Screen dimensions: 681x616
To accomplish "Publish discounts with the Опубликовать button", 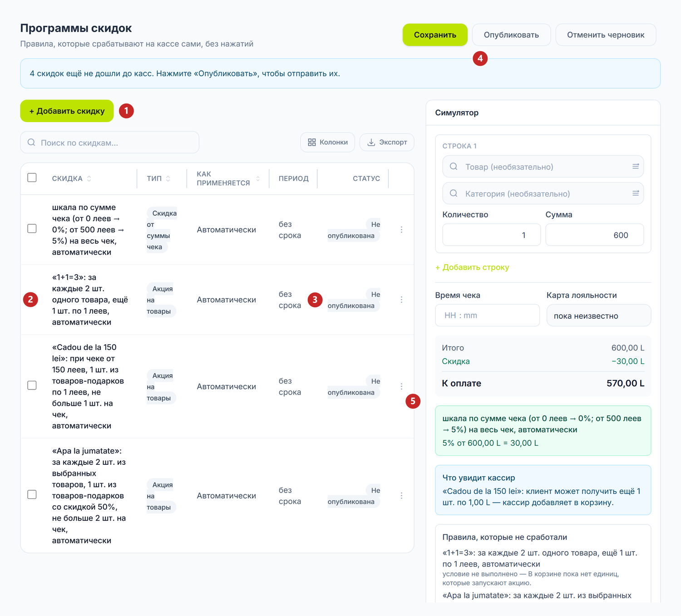I will click(x=511, y=35).
